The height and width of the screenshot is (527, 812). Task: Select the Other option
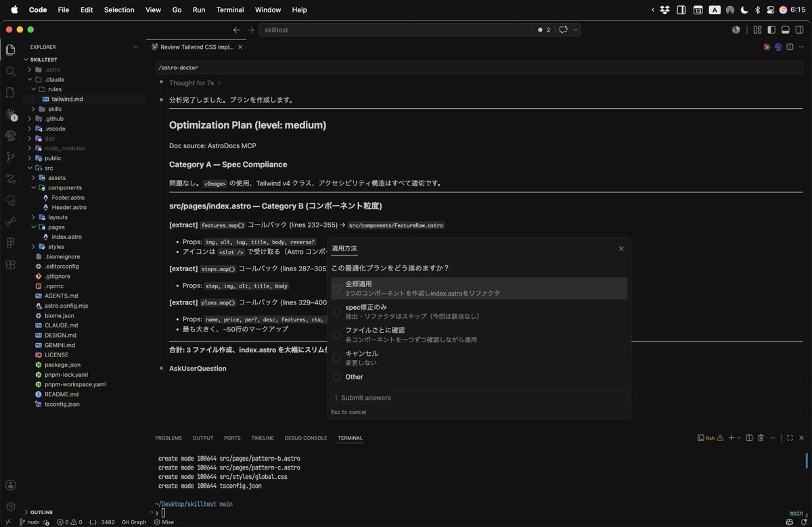pyautogui.click(x=478, y=377)
